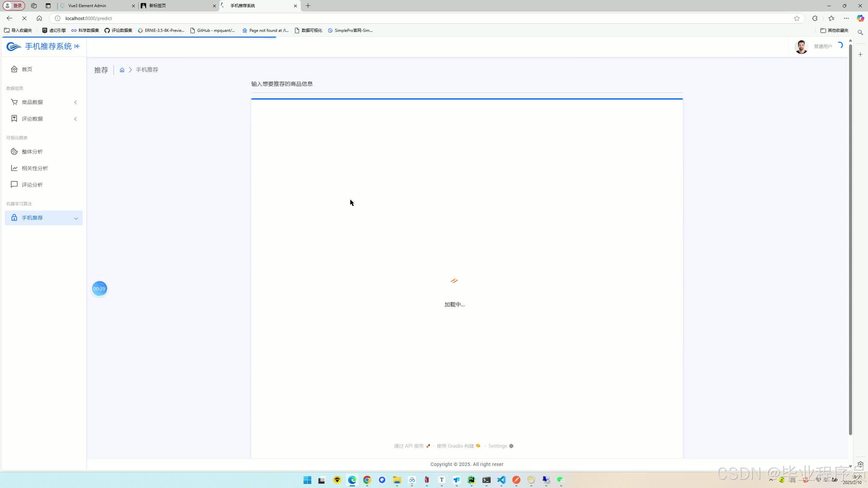This screenshot has height=488, width=868.
Task: Switch to the Vue3 Element Admin tab
Action: [98, 6]
